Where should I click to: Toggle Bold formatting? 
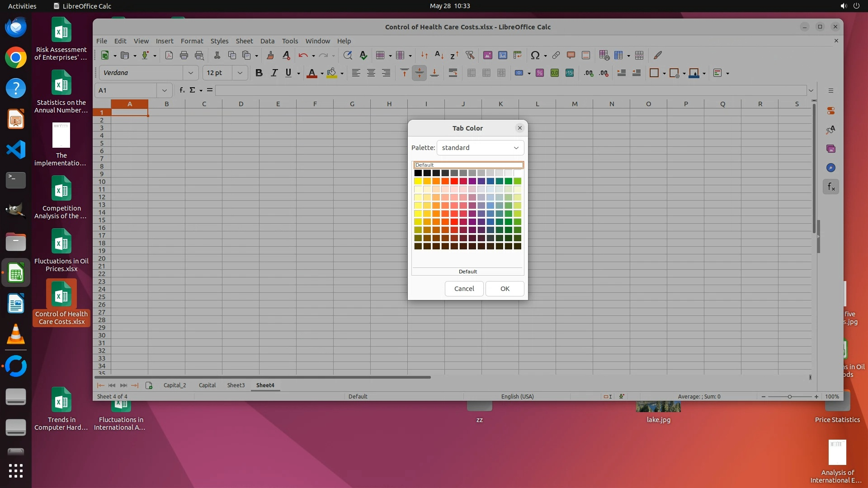259,73
